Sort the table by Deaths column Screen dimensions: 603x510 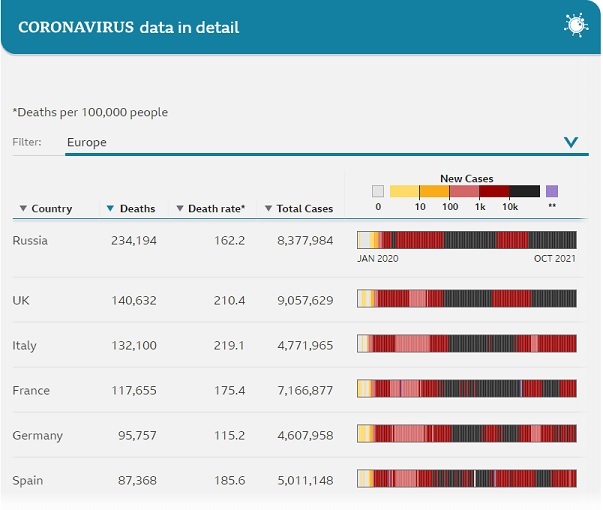[131, 208]
